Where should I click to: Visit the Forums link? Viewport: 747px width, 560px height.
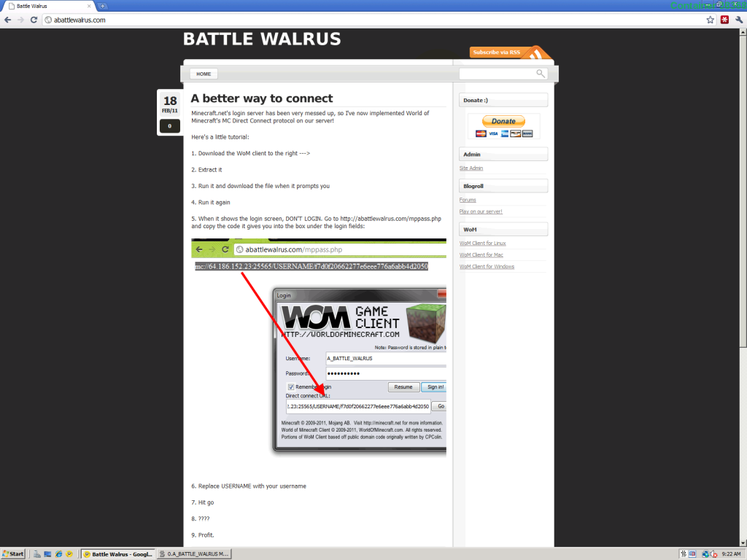(468, 200)
